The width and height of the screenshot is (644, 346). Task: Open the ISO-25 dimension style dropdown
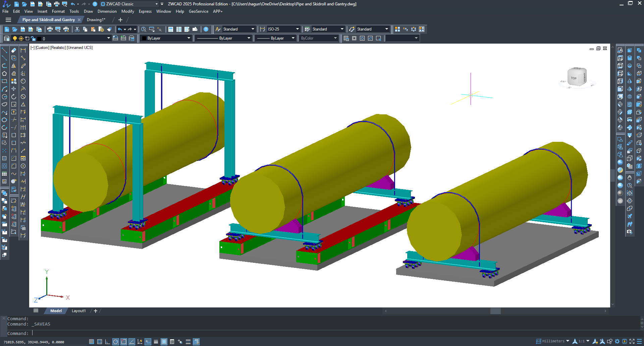coord(297,29)
